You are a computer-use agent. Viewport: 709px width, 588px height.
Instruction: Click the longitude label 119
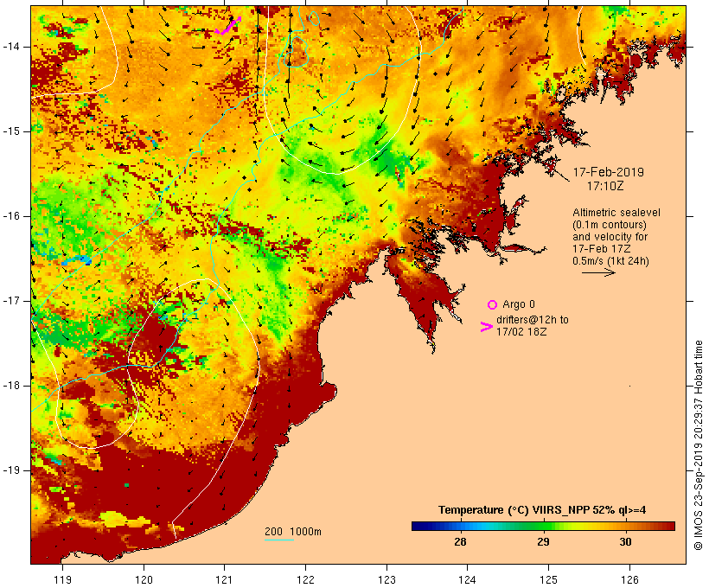(x=62, y=579)
